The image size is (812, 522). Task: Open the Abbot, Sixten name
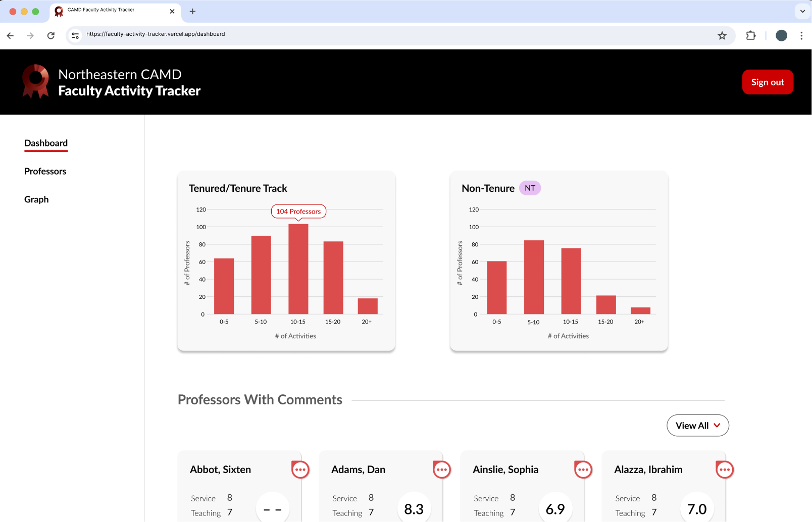220,470
